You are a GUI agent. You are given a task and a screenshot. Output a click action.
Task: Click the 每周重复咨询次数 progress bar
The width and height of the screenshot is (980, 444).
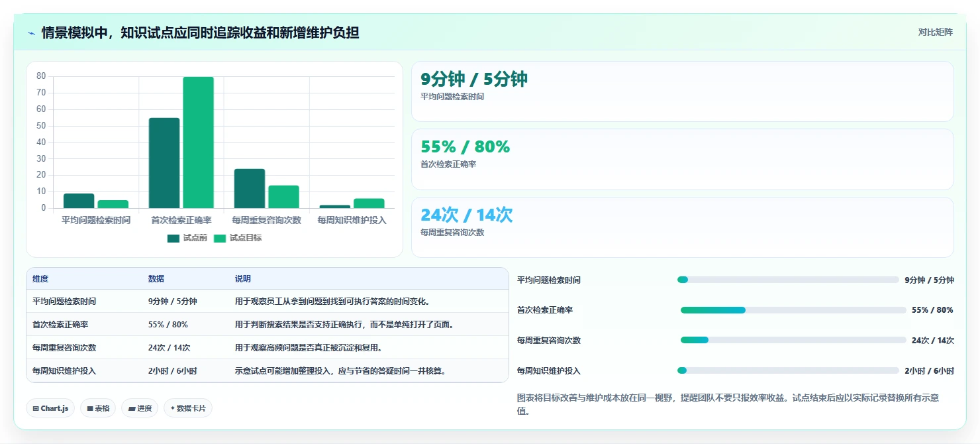[x=793, y=340]
